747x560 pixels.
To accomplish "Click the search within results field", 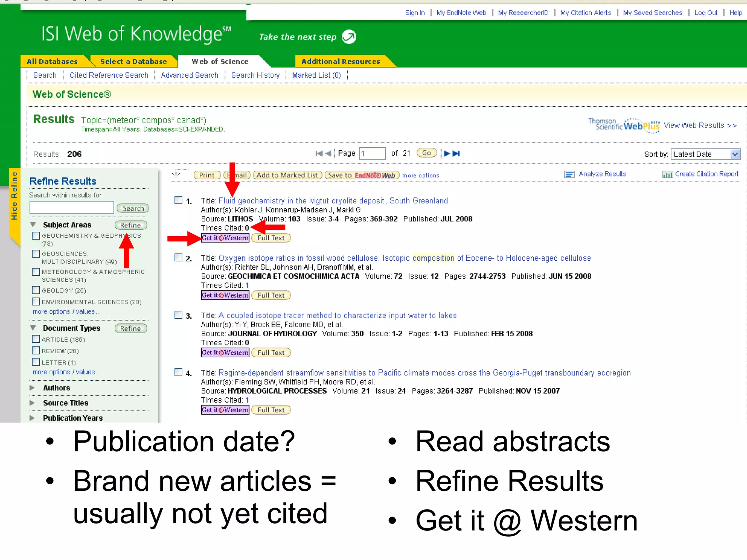I will 72,207.
